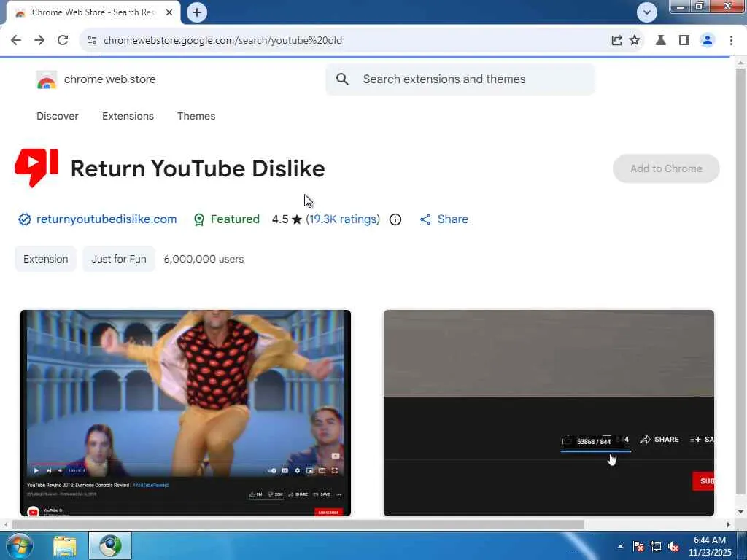
Task: Open Chrome three-dot menu
Action: [x=731, y=41]
